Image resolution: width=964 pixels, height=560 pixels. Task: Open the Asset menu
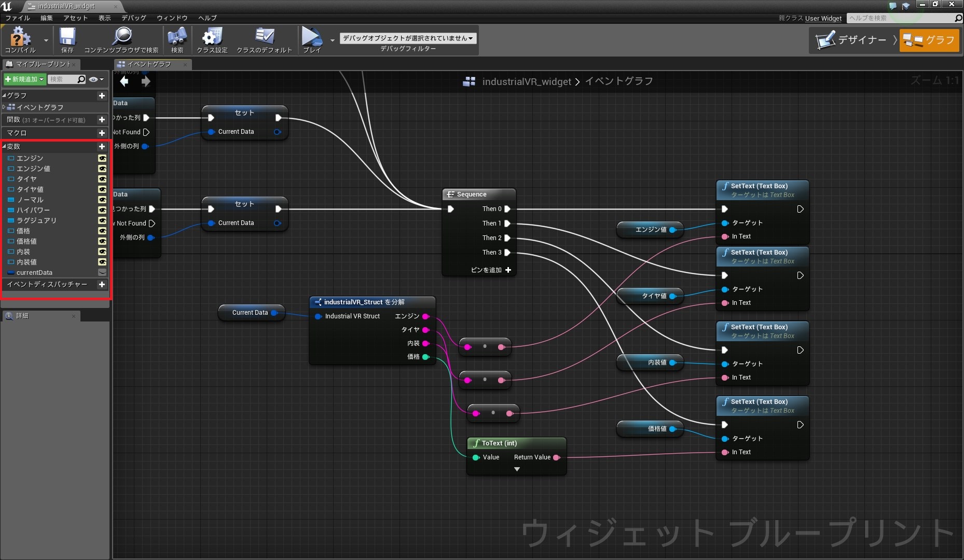pos(76,18)
